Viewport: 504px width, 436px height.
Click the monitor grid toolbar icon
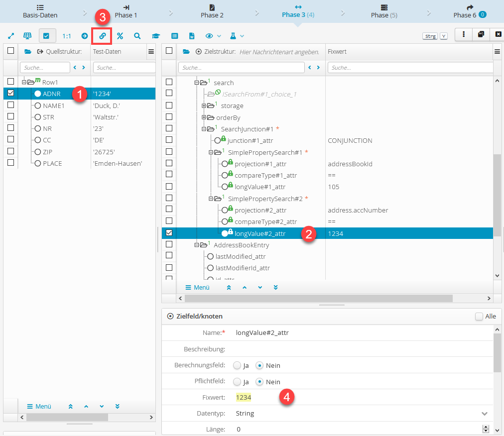click(28, 36)
